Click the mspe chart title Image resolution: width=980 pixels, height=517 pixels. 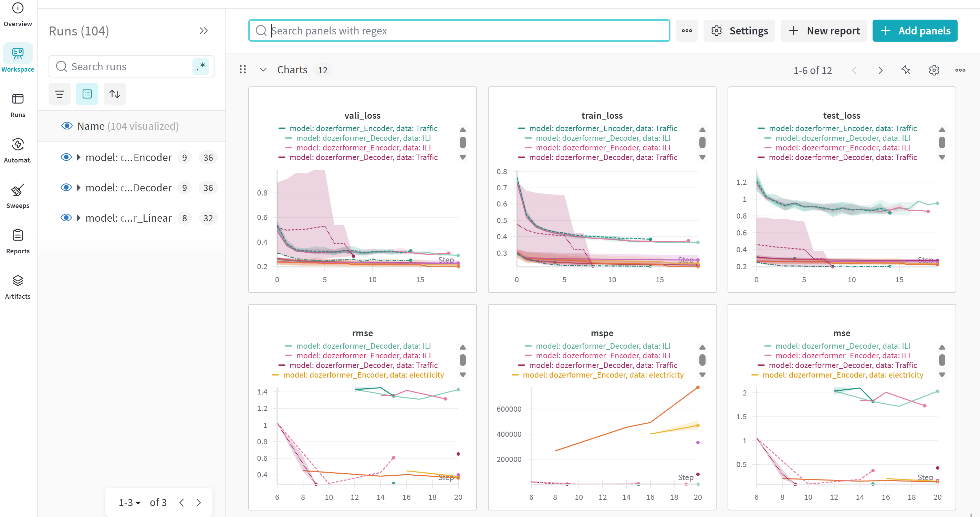(602, 333)
